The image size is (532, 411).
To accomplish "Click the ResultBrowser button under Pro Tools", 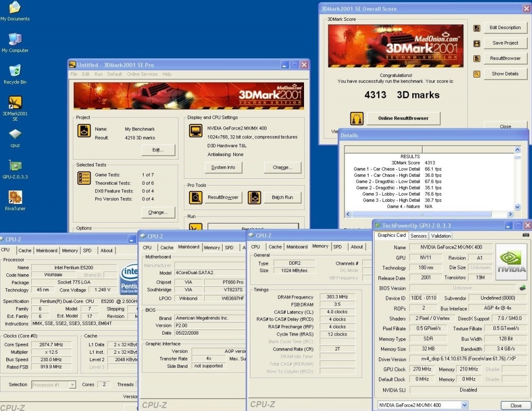I will click(x=223, y=197).
